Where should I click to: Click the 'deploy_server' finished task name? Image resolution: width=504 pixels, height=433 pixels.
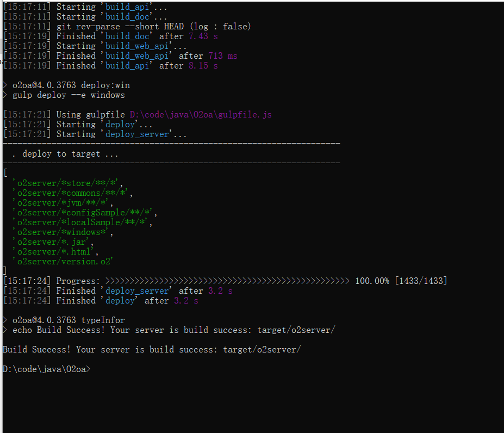pyautogui.click(x=139, y=291)
